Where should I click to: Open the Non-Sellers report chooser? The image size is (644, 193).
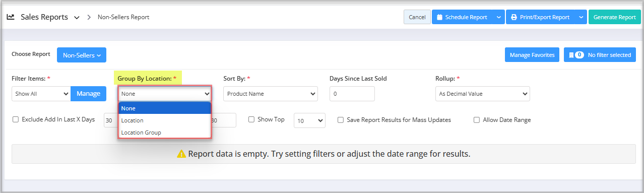click(x=82, y=55)
